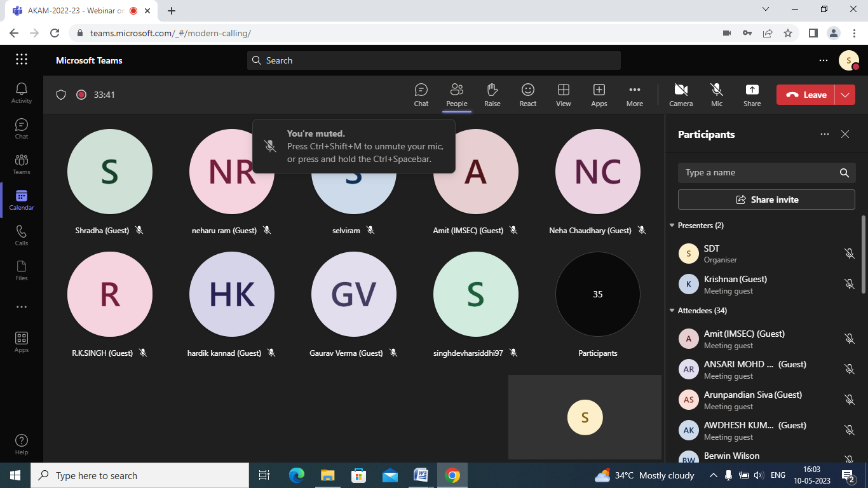
Task: Open Calendar in the left sidebar
Action: [x=22, y=200]
